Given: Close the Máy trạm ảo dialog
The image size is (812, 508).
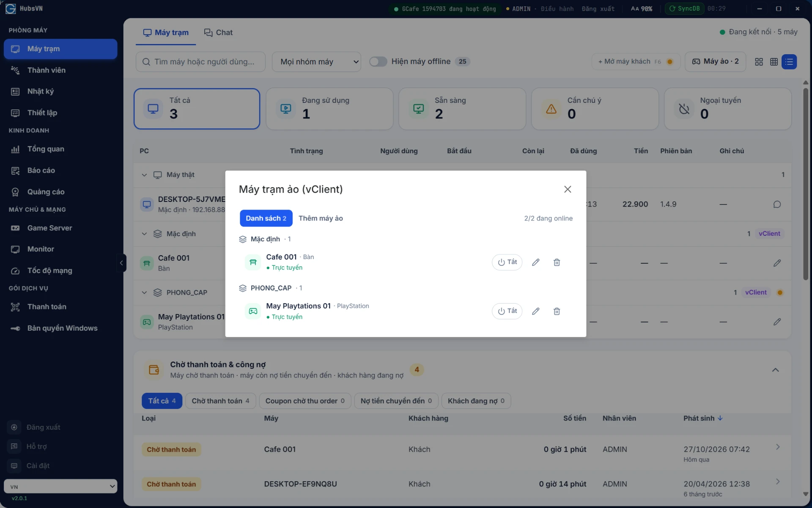Looking at the screenshot, I should [x=568, y=189].
